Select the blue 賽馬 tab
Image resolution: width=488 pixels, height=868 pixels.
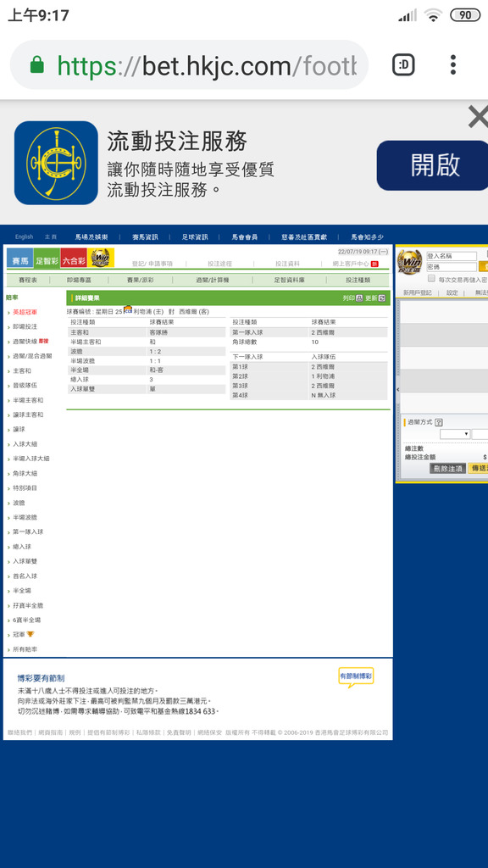point(19,258)
